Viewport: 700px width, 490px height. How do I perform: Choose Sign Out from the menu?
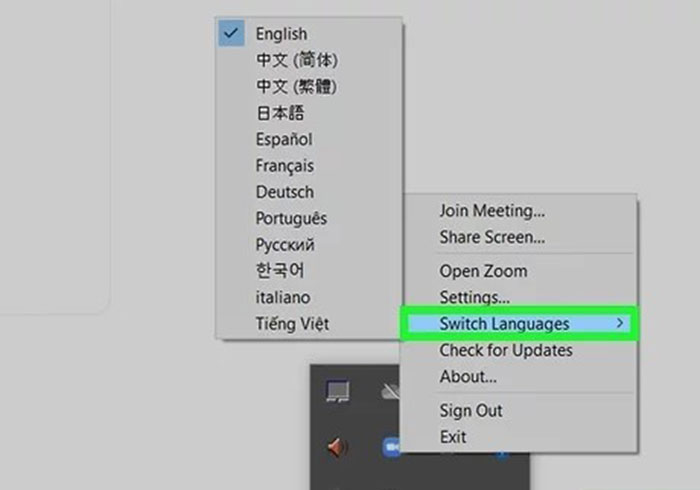tap(520, 411)
